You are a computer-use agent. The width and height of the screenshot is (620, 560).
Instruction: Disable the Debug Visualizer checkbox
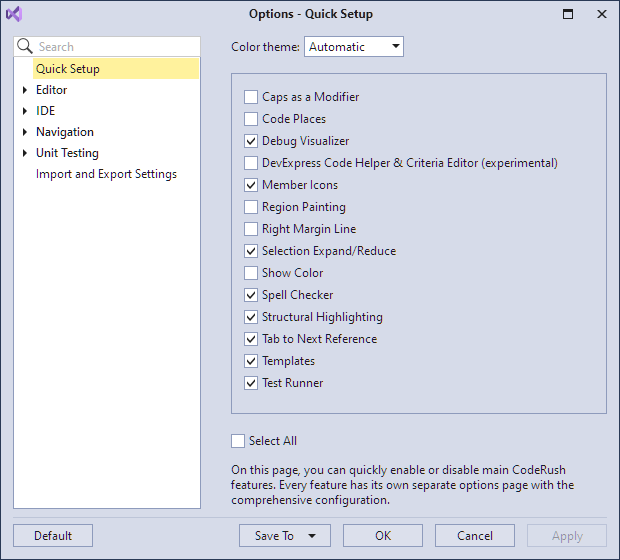(251, 141)
